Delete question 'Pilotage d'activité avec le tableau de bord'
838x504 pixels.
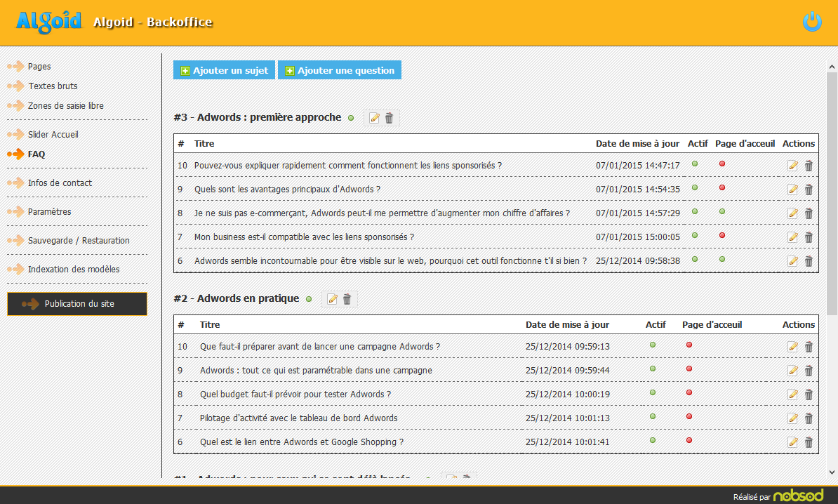(x=809, y=418)
